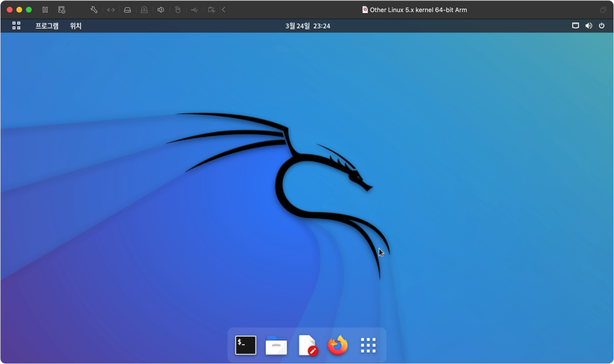This screenshot has height=364, width=614.
Task: Open activities overview grid icon
Action: point(17,26)
